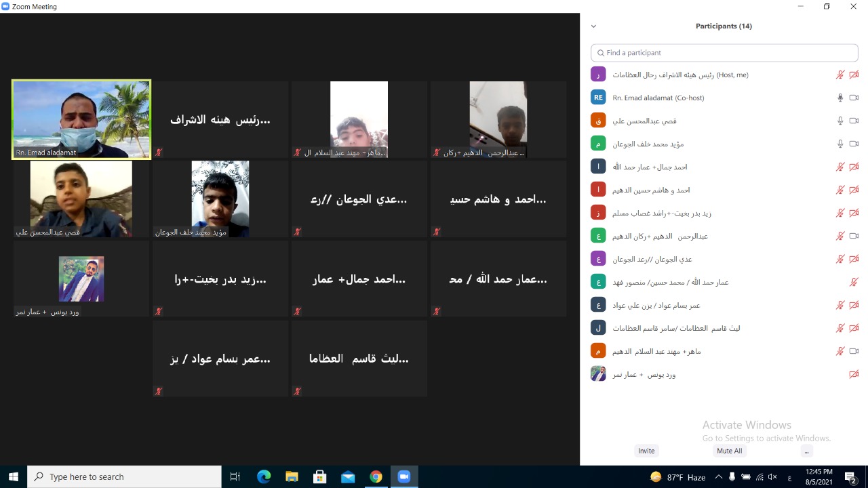This screenshot has height=488, width=868.
Task: Stop video for Rn. Emad aladamat (Co-host)
Action: pos(854,97)
